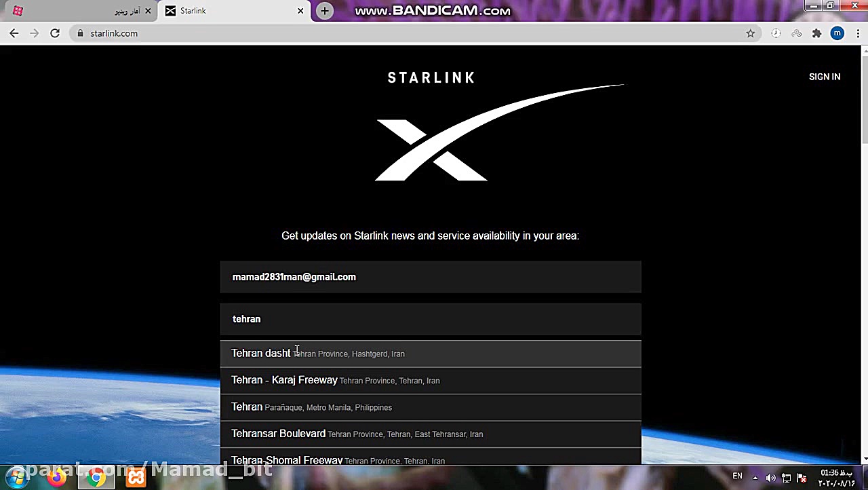The height and width of the screenshot is (490, 868).
Task: Reload the Starlink page
Action: [x=55, y=33]
